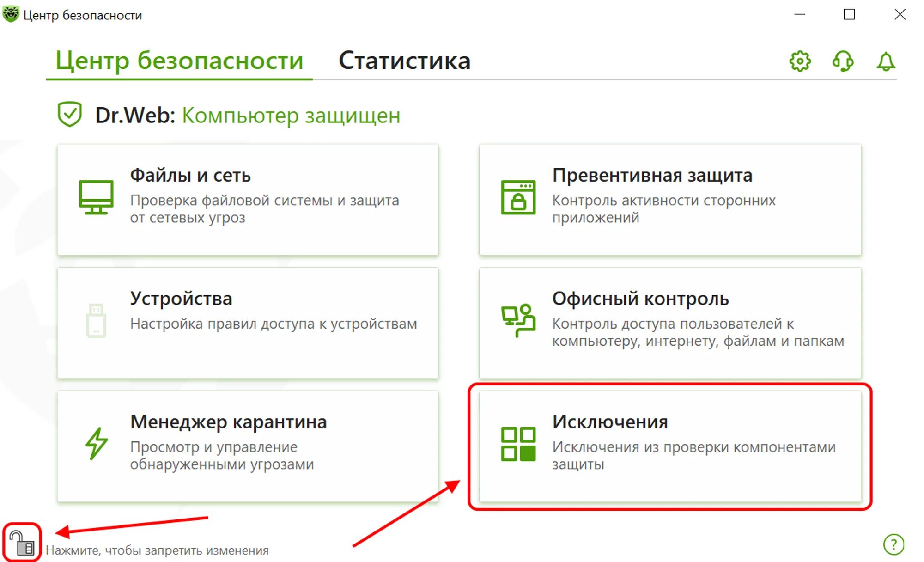Viewport: 924px width, 562px height.
Task: Open the Офисный контроль tile
Action: pos(670,323)
